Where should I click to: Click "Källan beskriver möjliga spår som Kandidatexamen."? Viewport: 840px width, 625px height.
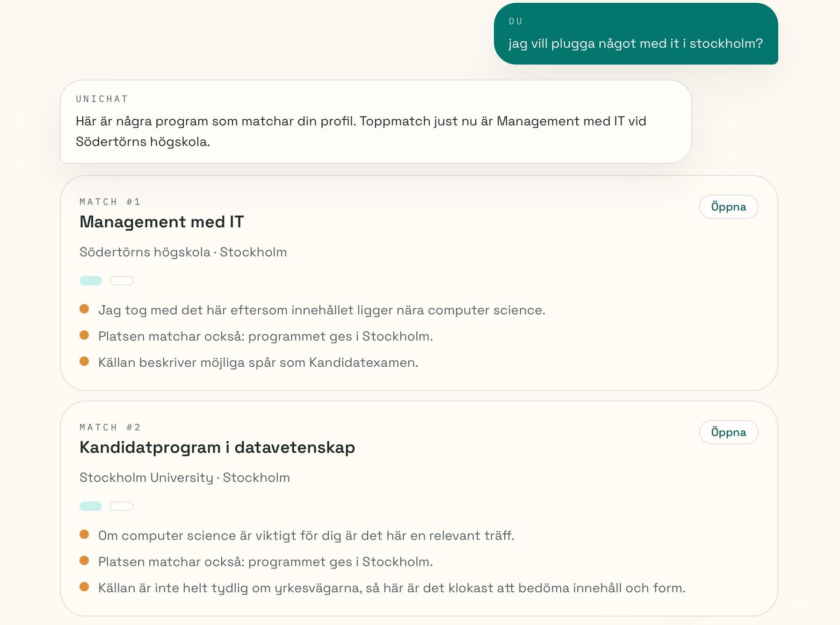point(258,363)
